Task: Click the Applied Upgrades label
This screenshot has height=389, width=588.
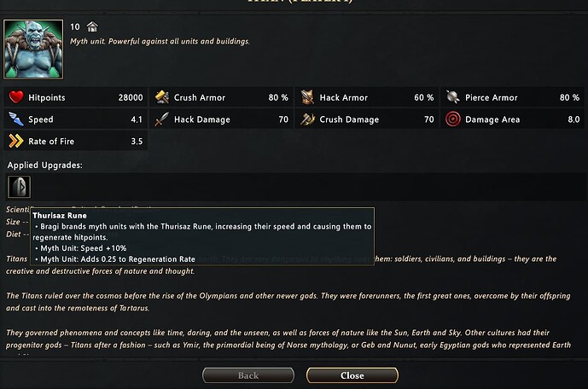Action: [45, 165]
